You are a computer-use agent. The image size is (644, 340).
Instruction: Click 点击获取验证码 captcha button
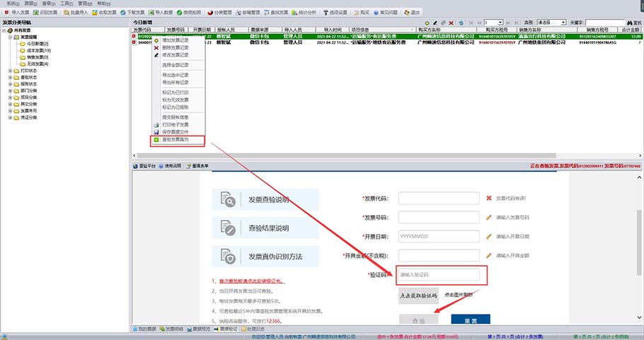tap(418, 294)
